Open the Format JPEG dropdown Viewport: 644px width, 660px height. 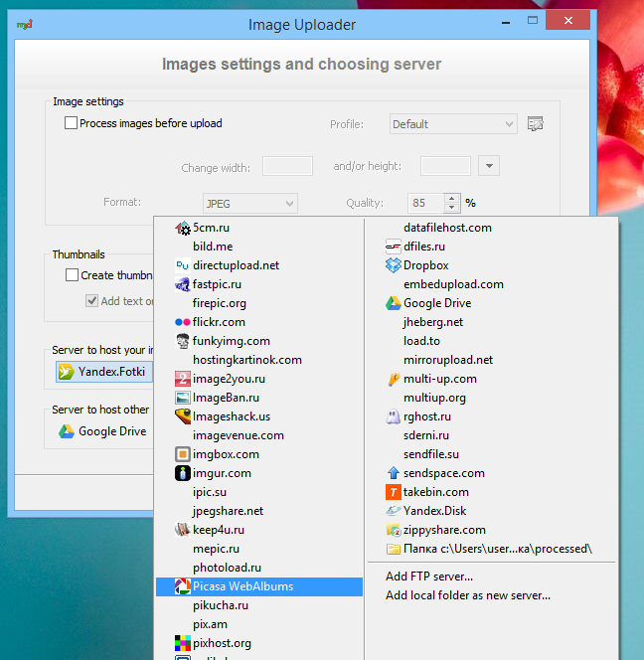click(250, 204)
